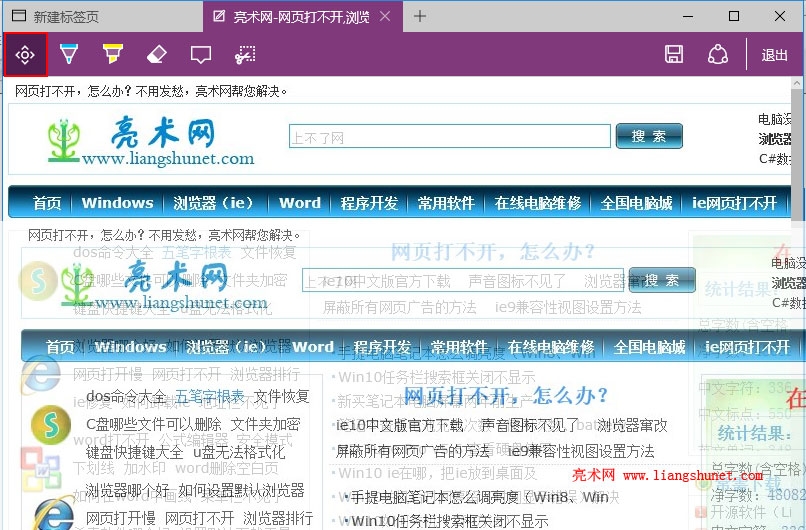This screenshot has height=530, width=806.
Task: Click the top 搜索 button
Action: [649, 136]
